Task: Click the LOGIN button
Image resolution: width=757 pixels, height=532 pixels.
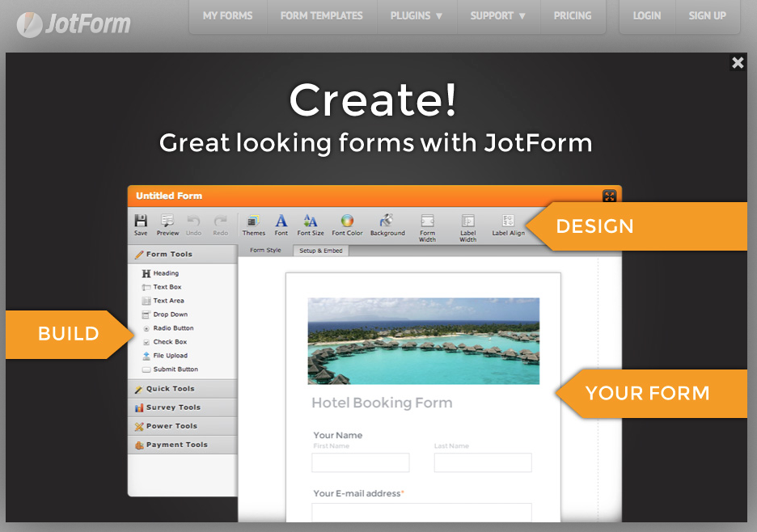Action: point(647,16)
